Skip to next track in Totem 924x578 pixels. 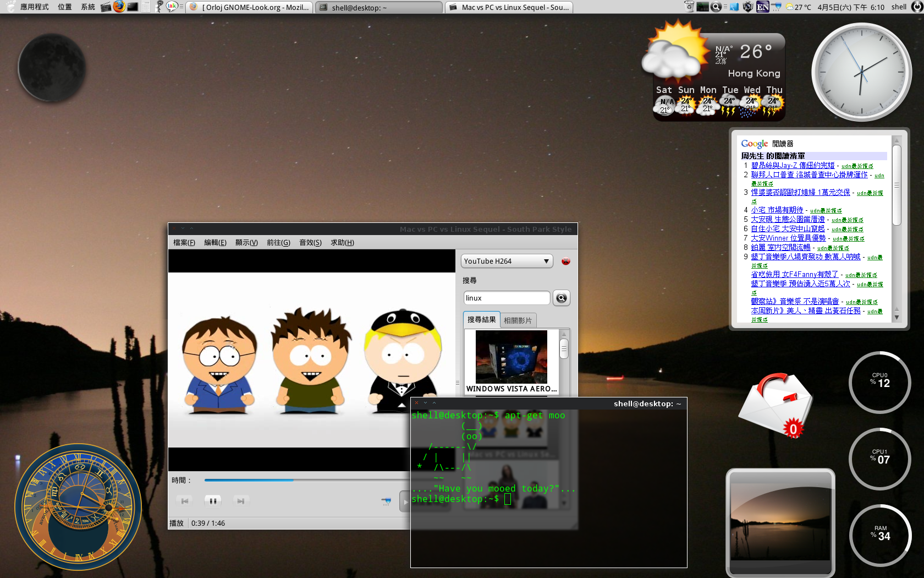tap(240, 501)
